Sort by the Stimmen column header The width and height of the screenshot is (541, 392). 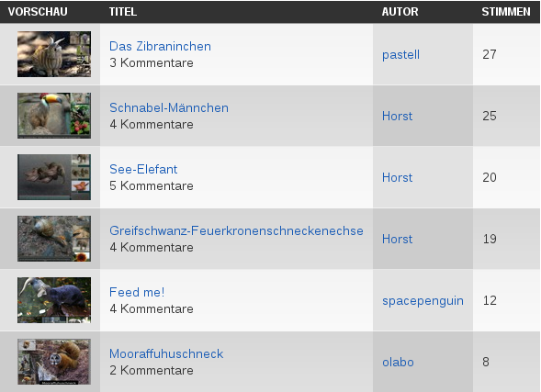pyautogui.click(x=506, y=12)
